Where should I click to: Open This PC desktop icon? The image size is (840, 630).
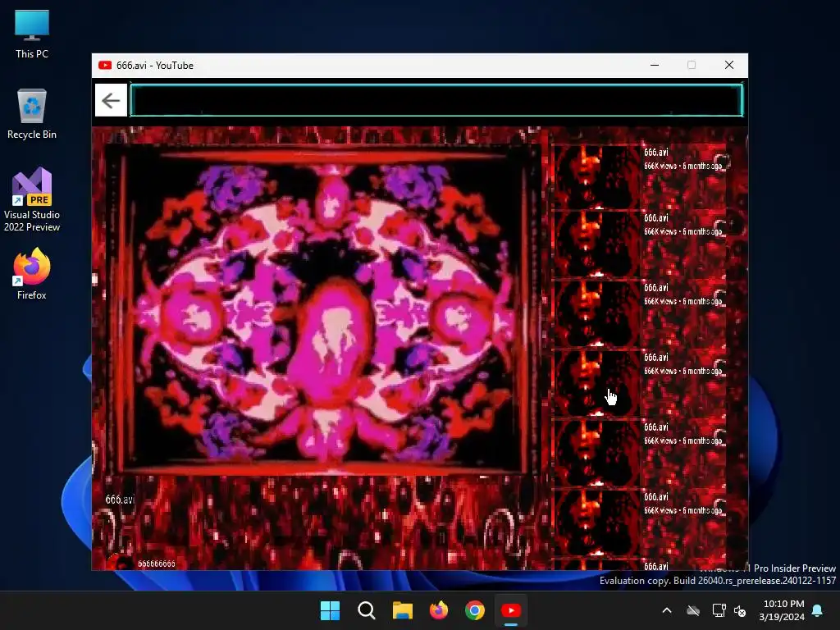pos(32,34)
